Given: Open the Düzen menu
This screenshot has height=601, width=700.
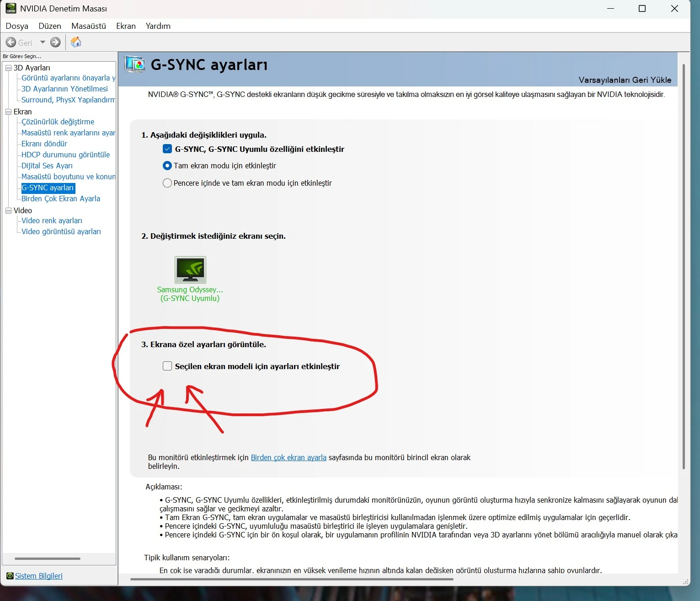Looking at the screenshot, I should coord(50,26).
